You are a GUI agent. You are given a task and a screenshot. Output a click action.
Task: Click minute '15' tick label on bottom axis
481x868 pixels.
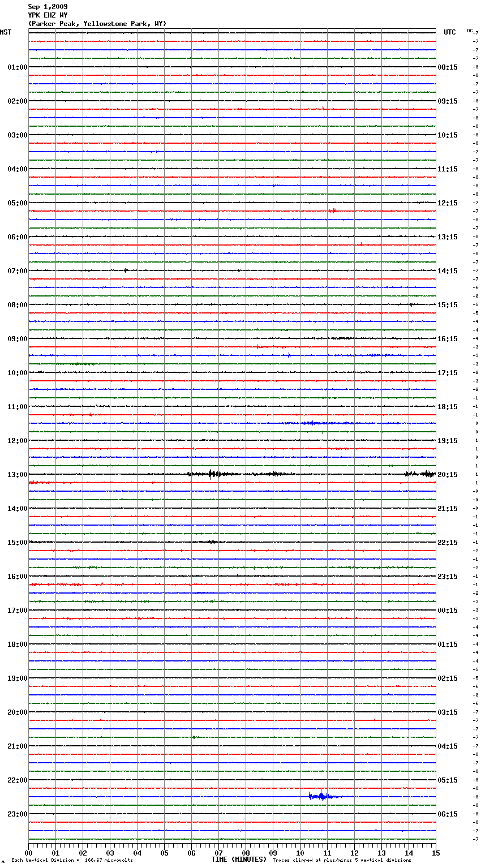(436, 853)
